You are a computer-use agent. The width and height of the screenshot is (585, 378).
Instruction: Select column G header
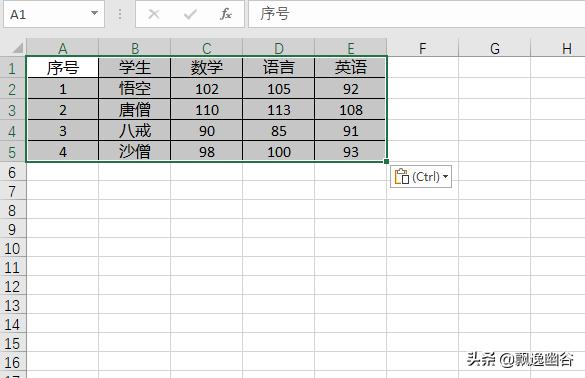494,48
